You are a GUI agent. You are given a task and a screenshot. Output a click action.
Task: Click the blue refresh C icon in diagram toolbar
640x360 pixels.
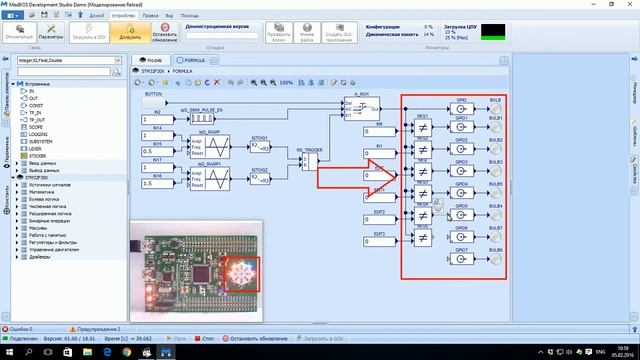pos(207,82)
